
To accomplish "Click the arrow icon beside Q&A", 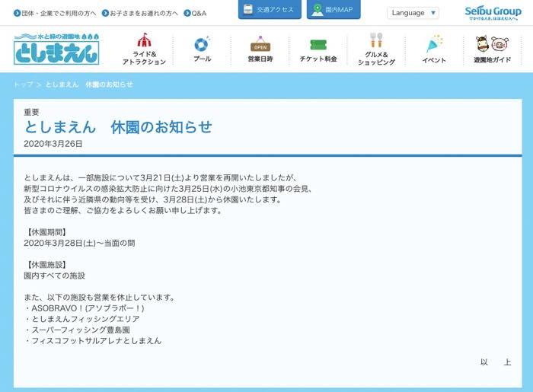I will pyautogui.click(x=187, y=13).
